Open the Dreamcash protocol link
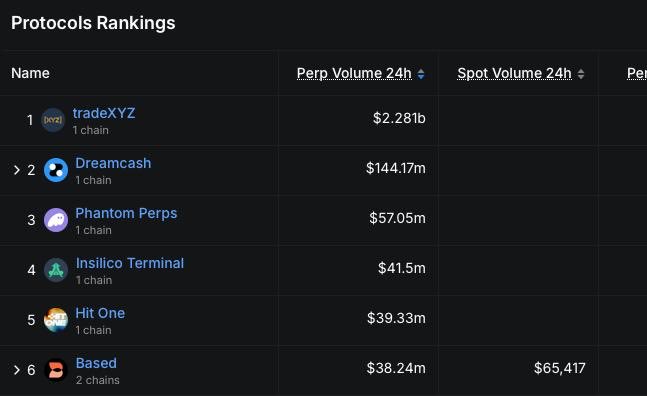 113,163
